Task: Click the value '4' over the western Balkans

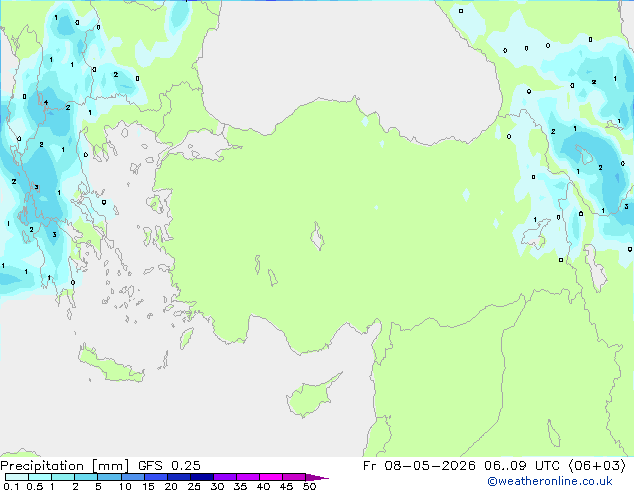Action: [x=46, y=102]
